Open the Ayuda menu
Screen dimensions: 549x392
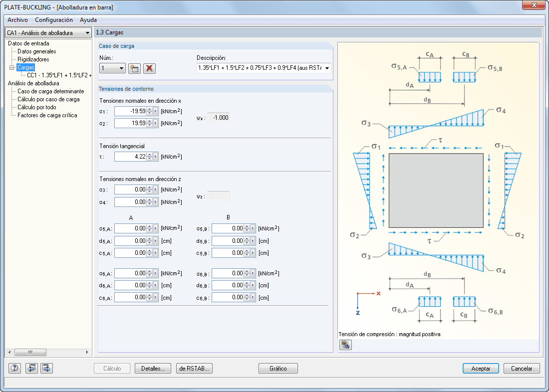(x=88, y=20)
